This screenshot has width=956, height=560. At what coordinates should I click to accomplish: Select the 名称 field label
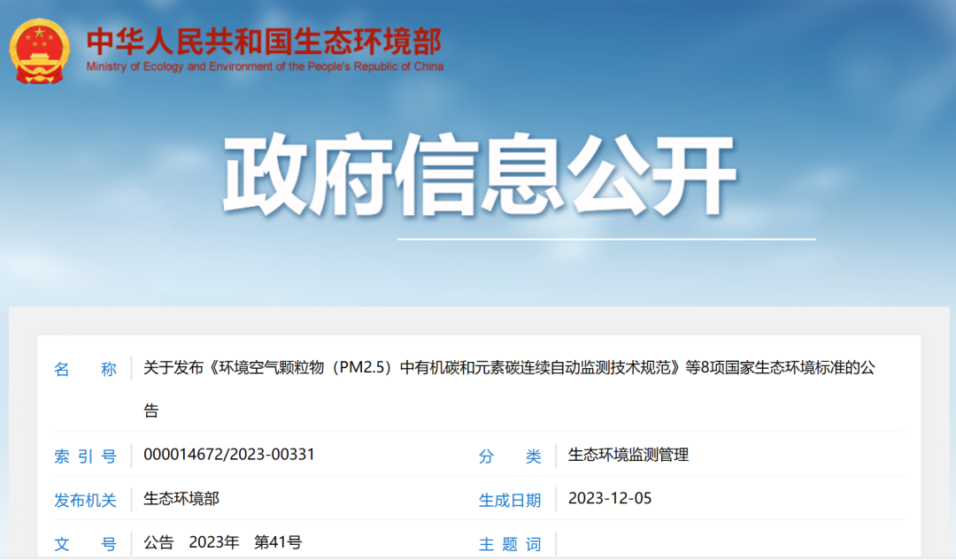tap(85, 369)
